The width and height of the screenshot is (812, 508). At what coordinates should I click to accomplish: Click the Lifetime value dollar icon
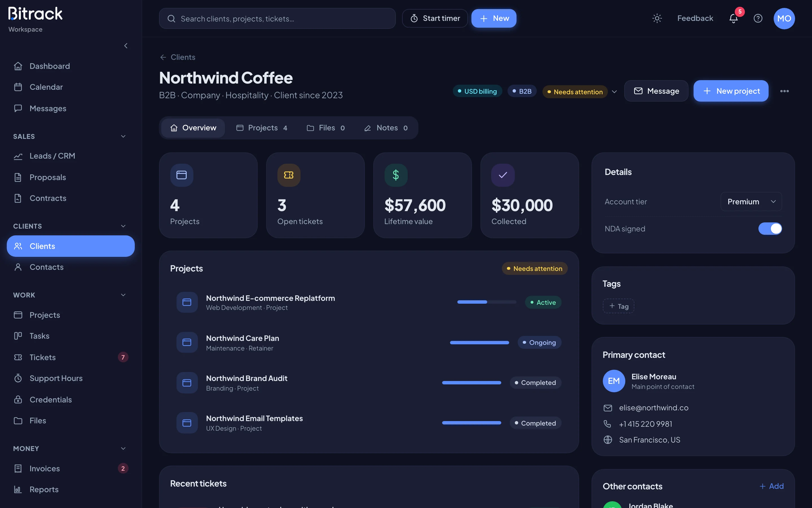coord(396,175)
